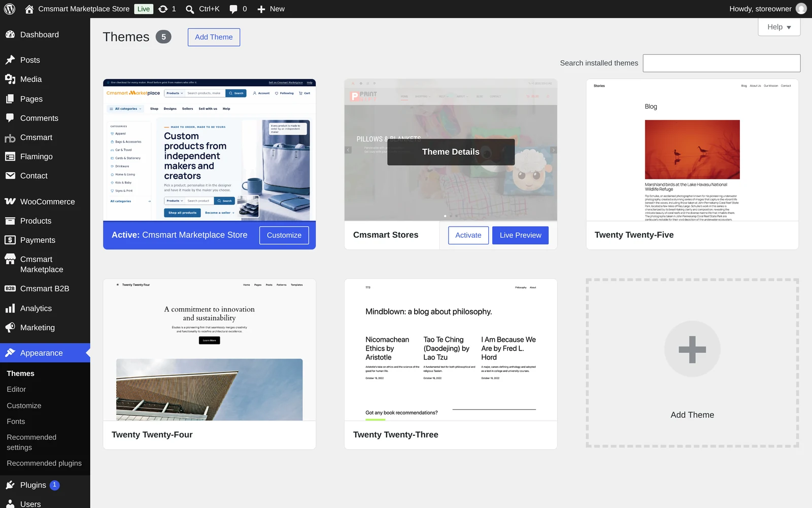Open the Editor submenu item

pos(16,390)
